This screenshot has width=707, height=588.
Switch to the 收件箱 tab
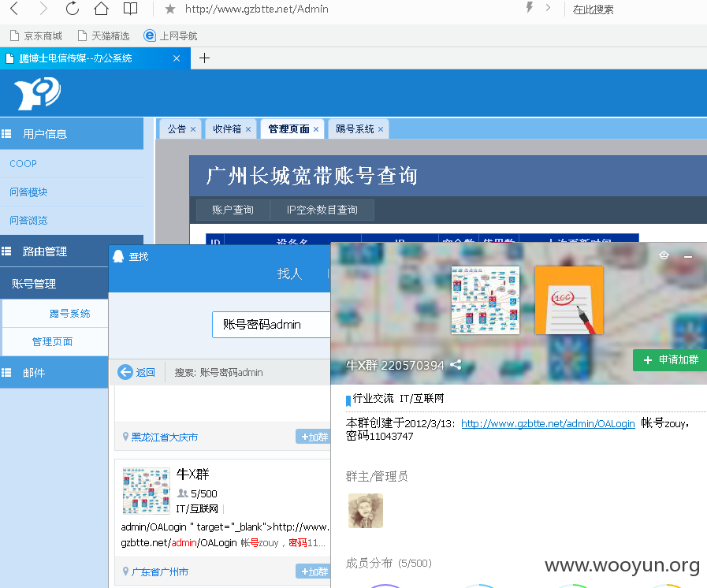[227, 129]
